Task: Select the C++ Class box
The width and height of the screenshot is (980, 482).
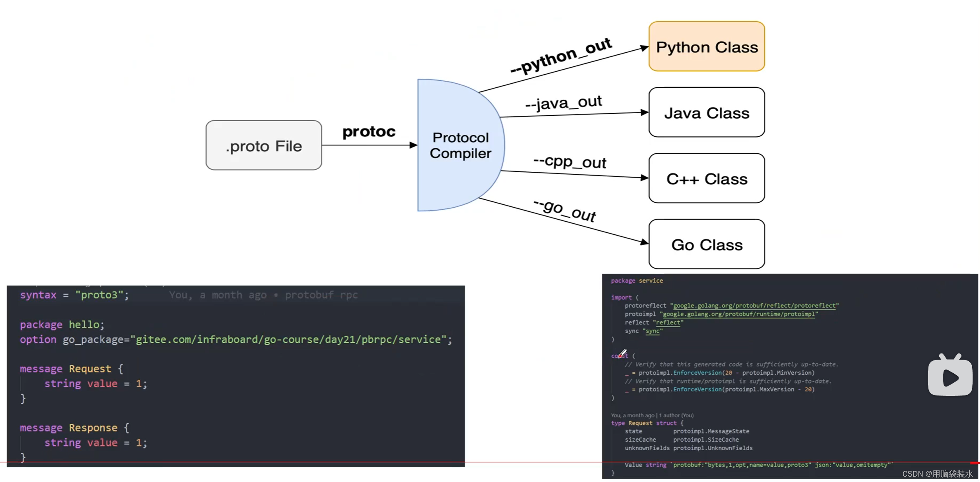Action: coord(707,178)
